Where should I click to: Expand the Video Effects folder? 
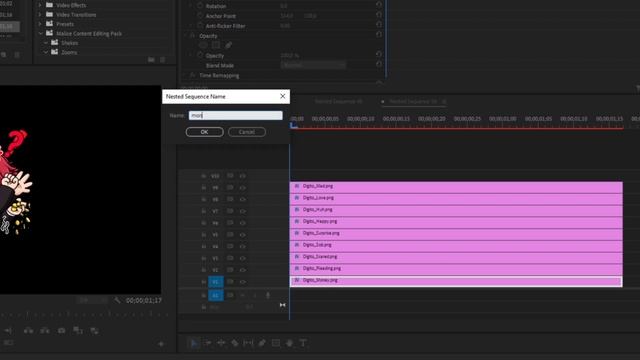tap(40, 5)
